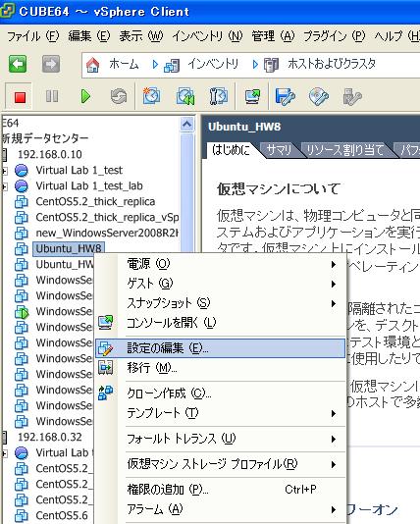Expand the Virtual Lab node under 192.168.0.32

(x=4, y=453)
